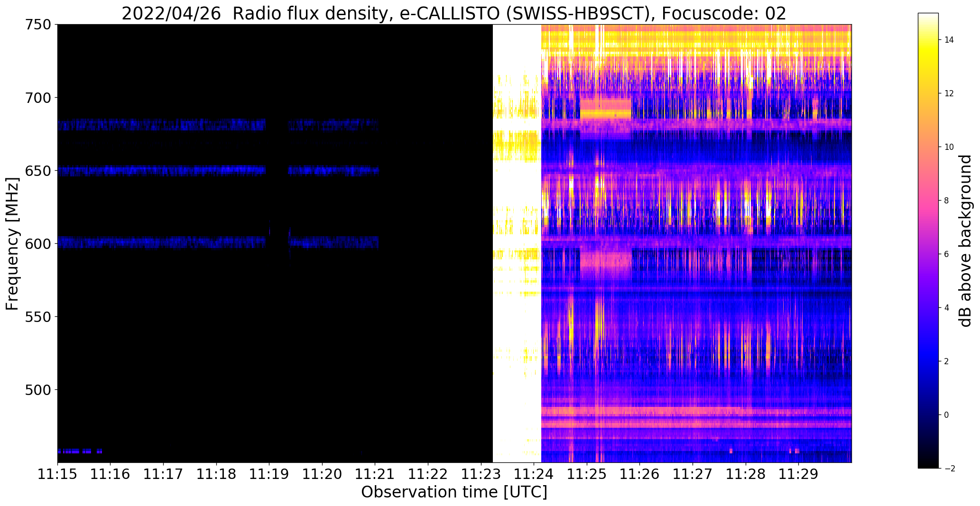Click the 11:18 time tick label
The width and height of the screenshot is (980, 506).
point(216,474)
